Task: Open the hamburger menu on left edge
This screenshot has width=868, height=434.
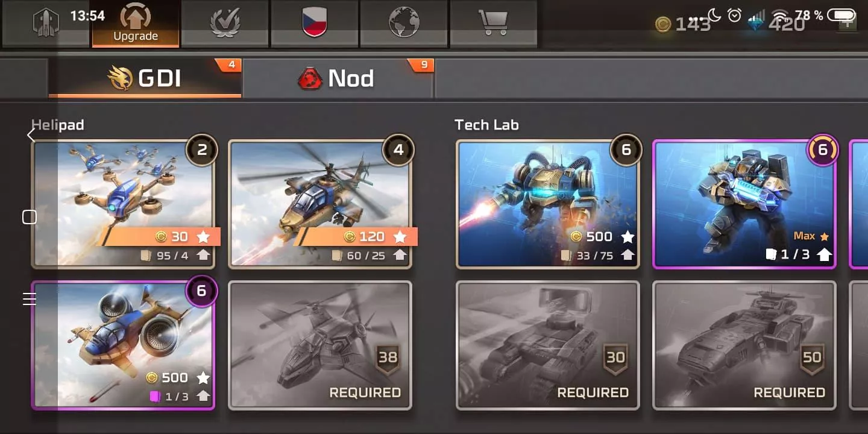Action: (30, 298)
